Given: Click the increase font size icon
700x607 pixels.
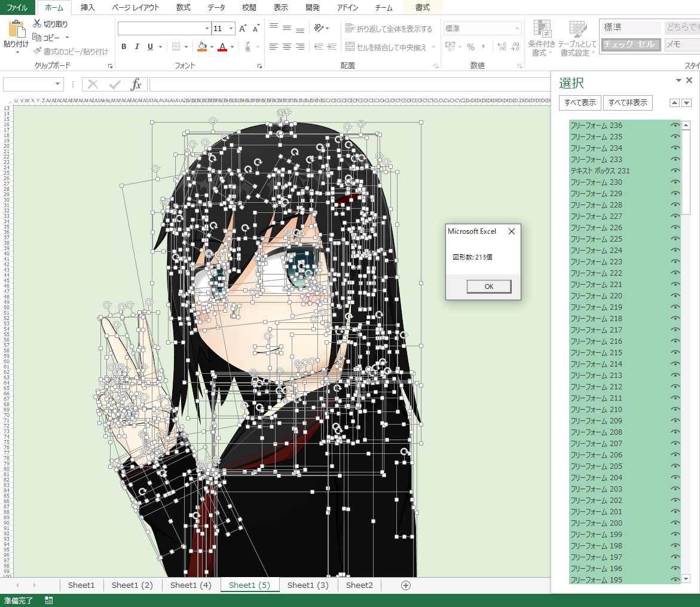Looking at the screenshot, I should [243, 29].
